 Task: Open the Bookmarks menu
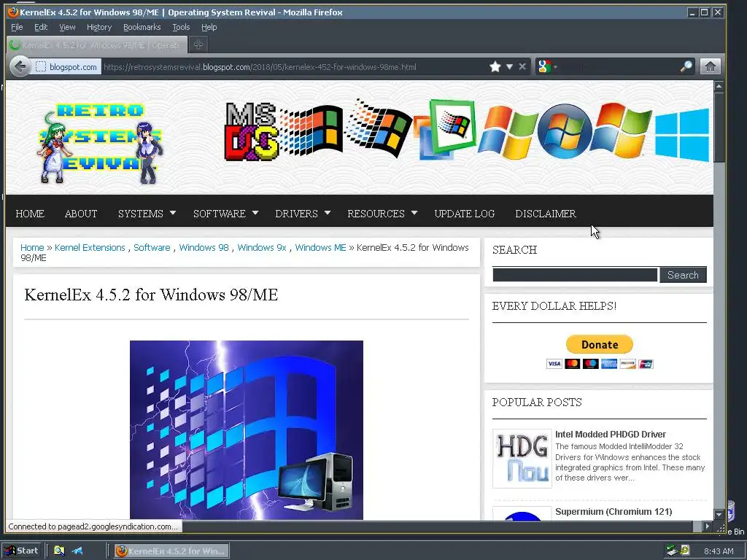coord(142,27)
